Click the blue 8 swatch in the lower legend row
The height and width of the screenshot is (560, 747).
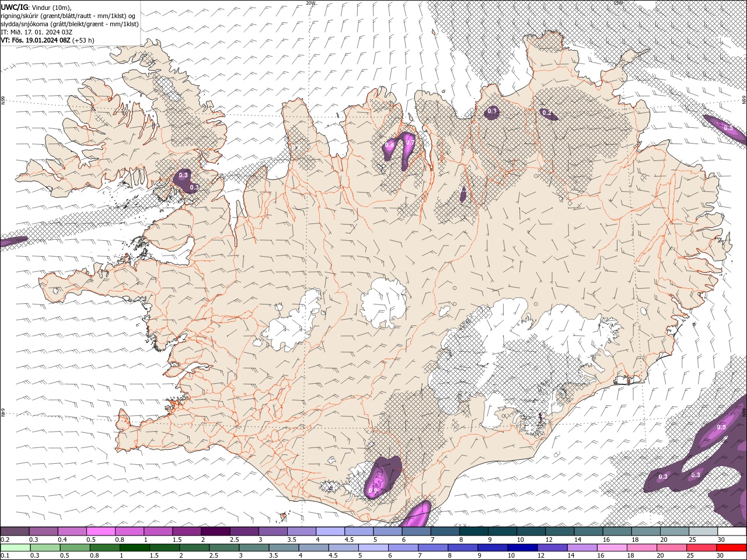click(463, 548)
